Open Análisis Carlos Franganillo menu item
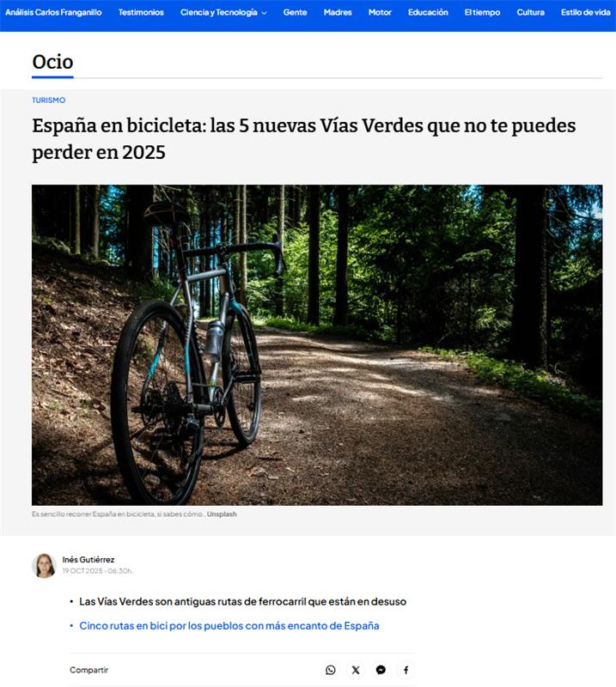This screenshot has width=616, height=687. click(x=53, y=12)
